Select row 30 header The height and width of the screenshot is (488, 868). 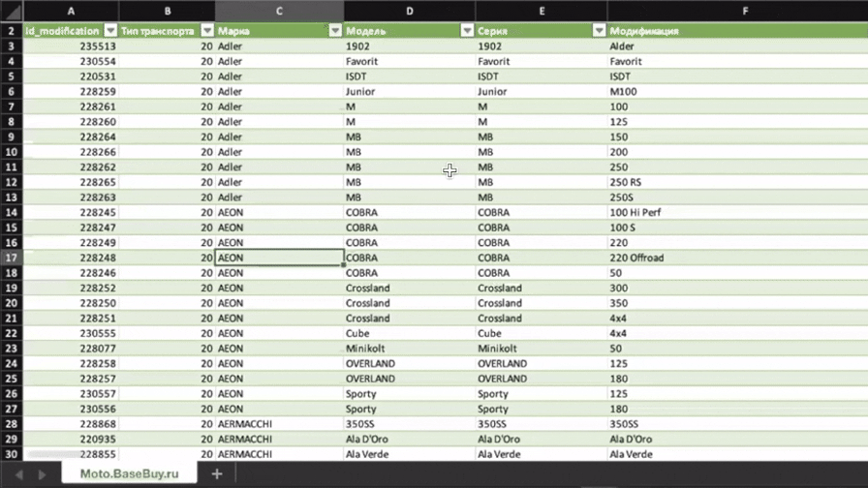[12, 454]
